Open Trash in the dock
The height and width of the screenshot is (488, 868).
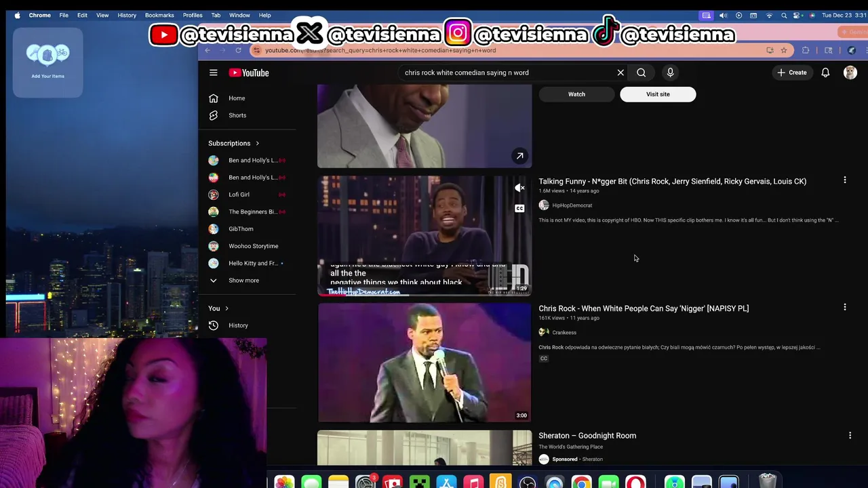pos(767,481)
